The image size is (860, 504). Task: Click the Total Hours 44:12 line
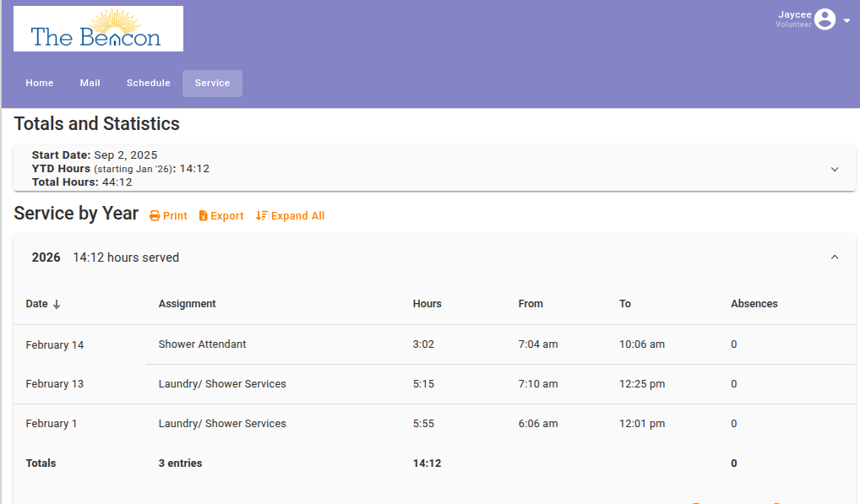point(82,182)
